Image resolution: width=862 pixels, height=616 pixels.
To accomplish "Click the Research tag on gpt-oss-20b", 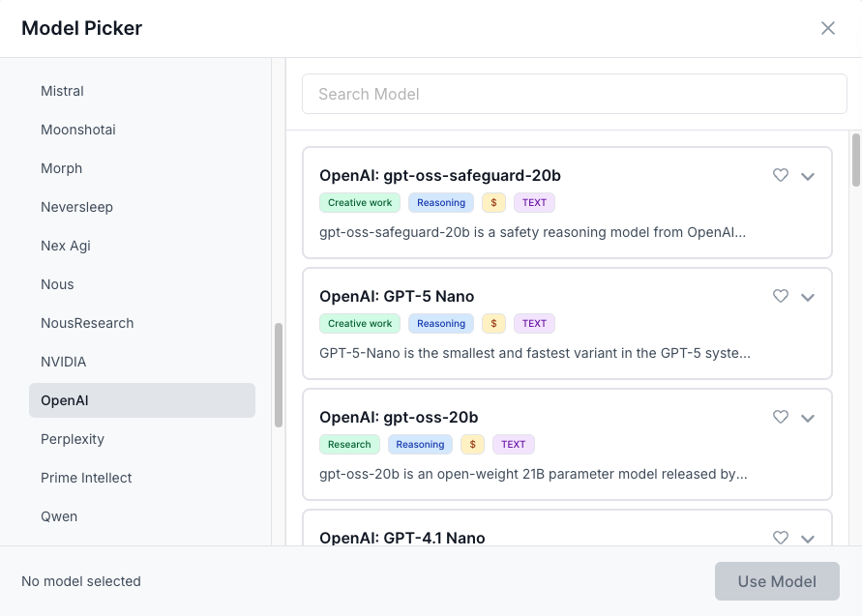I will [349, 445].
